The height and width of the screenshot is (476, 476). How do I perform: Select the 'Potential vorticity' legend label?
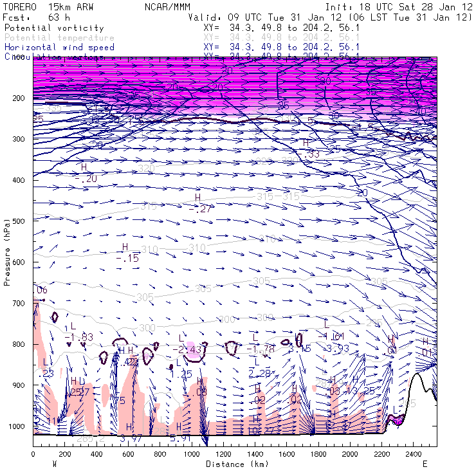click(x=54, y=28)
